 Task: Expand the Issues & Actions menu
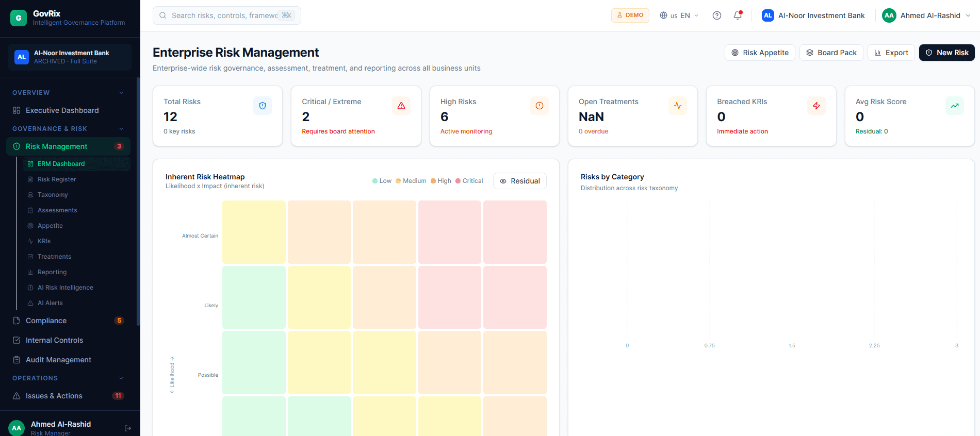pyautogui.click(x=68, y=396)
